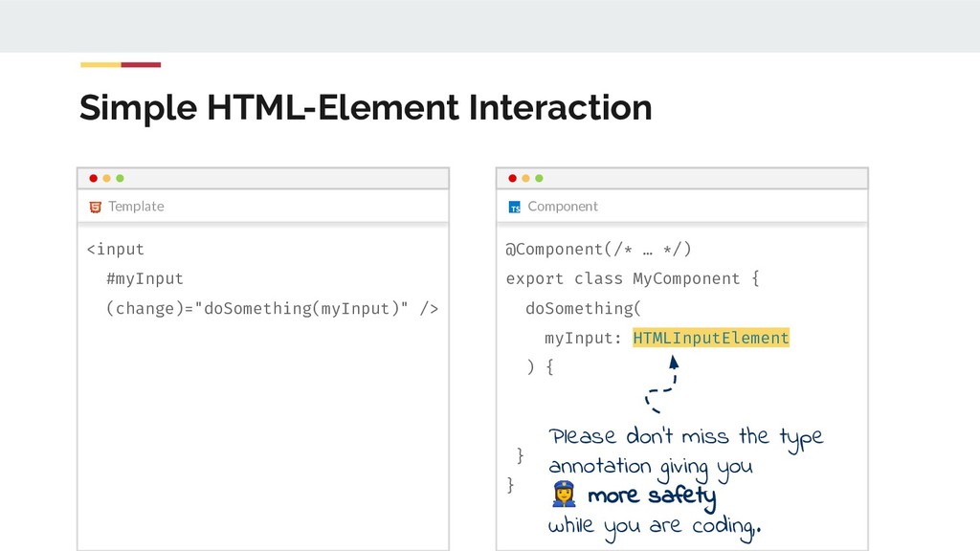Click the slide title Simple HTML-Element Interaction
This screenshot has height=551, width=980.
(x=366, y=108)
